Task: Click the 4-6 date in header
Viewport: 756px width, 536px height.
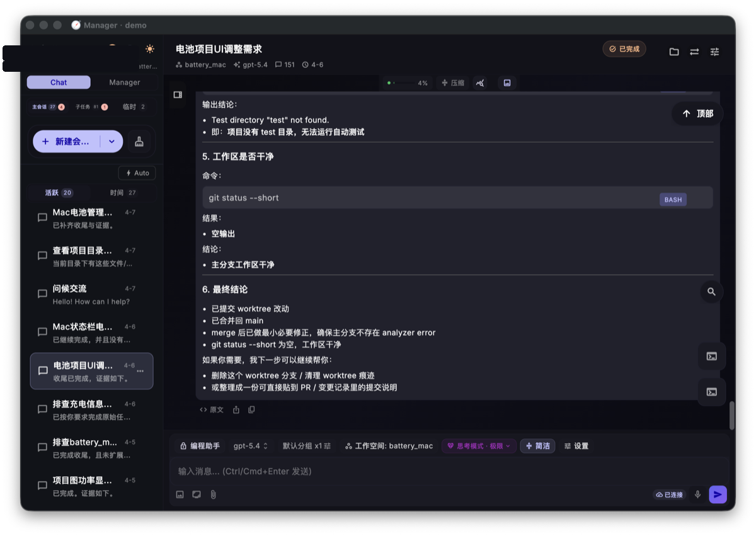Action: pos(312,65)
